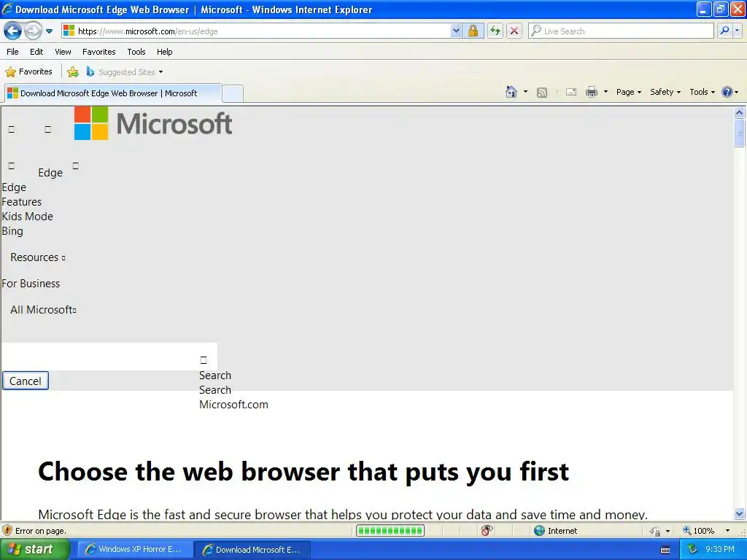Click the Error on page warning icon
The width and height of the screenshot is (747, 560).
[7, 531]
